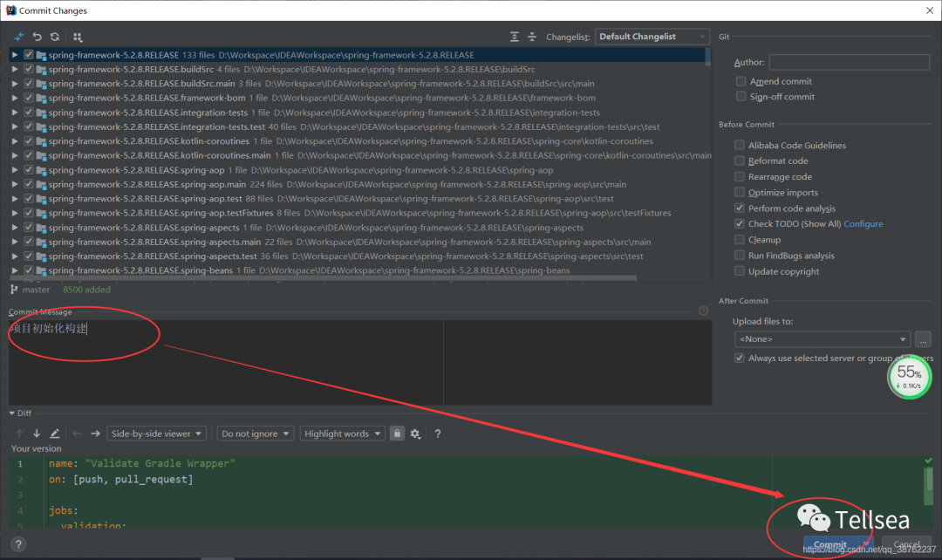Enable Update copyright checkbox
This screenshot has height=560, width=942.
[x=740, y=271]
